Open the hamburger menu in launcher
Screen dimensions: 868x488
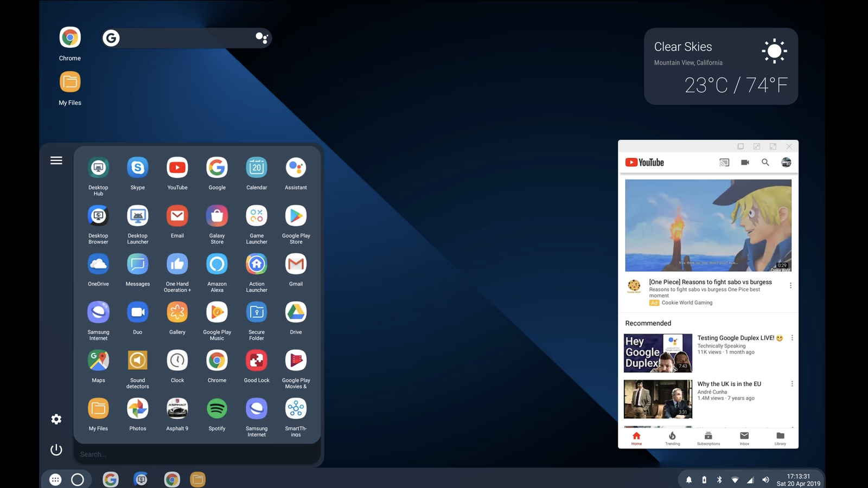(56, 160)
